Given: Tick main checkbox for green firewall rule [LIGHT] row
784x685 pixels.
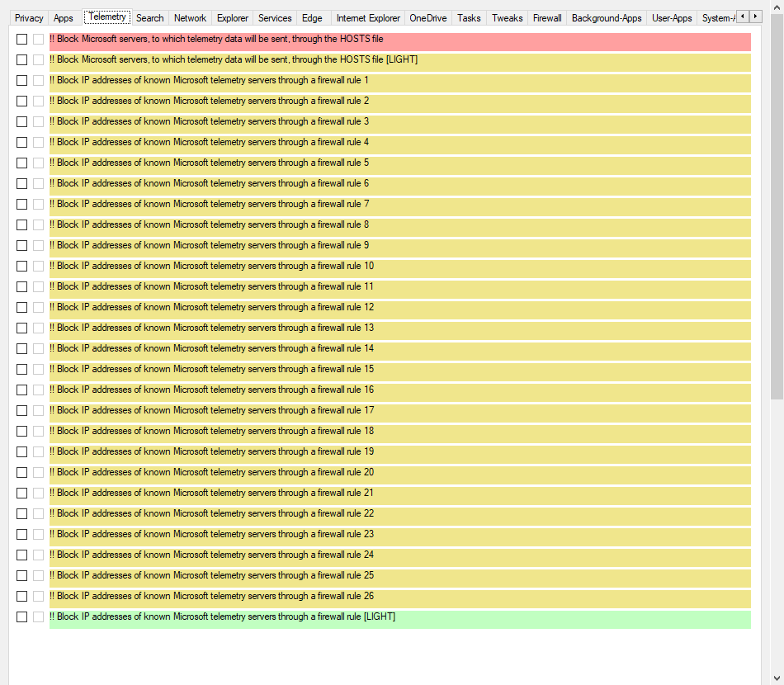Looking at the screenshot, I should pos(22,617).
